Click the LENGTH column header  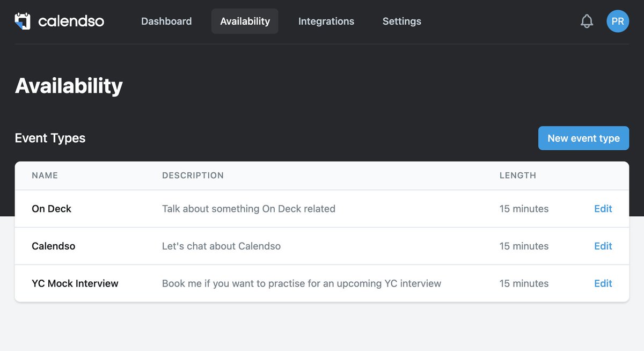tap(518, 175)
